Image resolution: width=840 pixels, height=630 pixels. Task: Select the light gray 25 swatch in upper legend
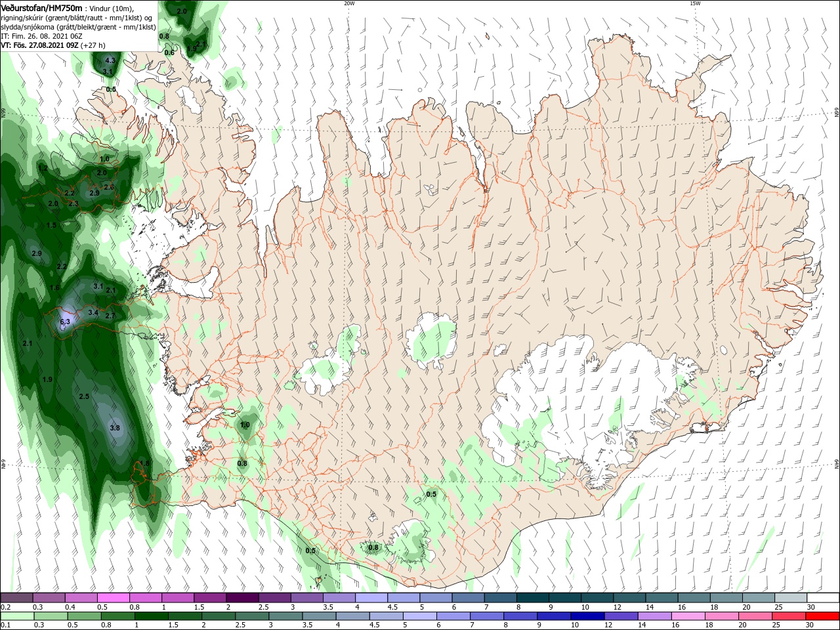[x=791, y=598]
